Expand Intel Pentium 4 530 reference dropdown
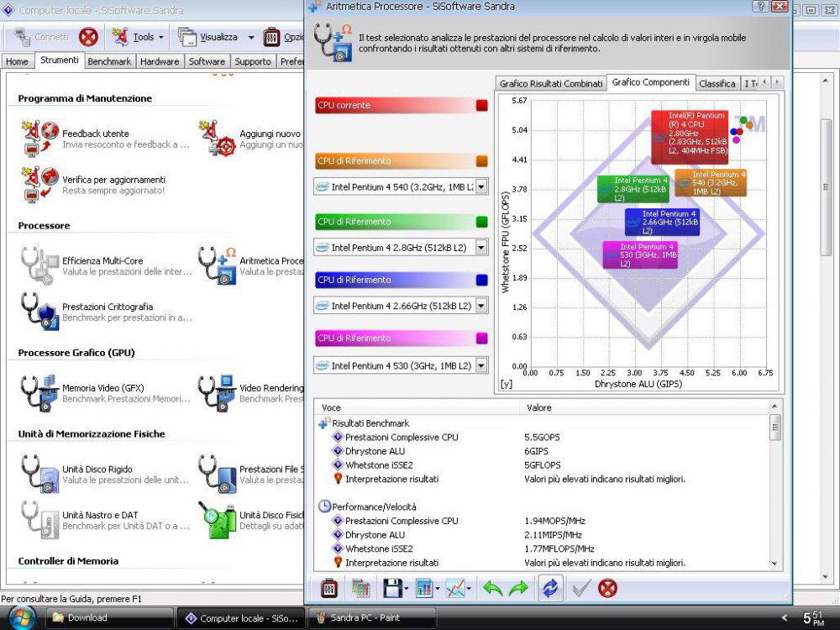 click(x=481, y=365)
